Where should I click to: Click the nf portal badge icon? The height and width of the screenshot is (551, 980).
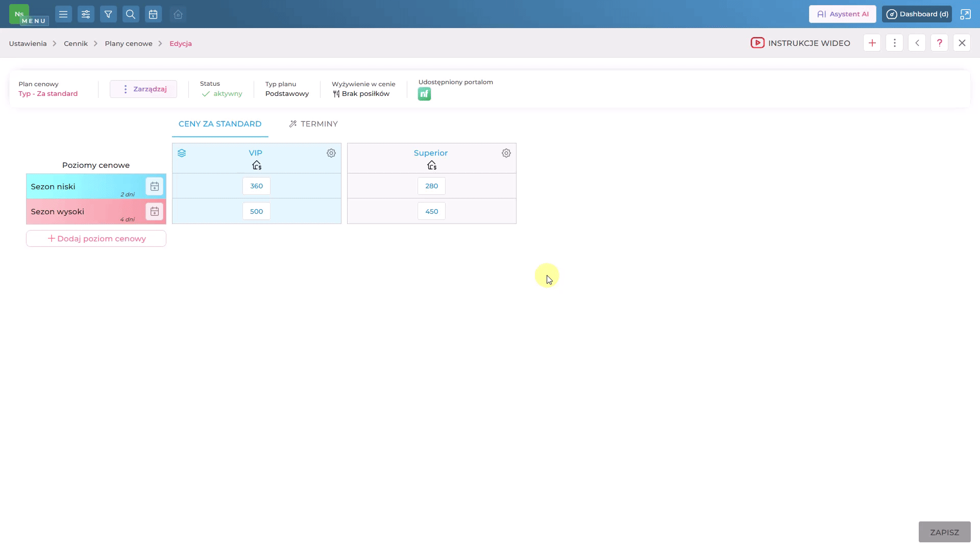(x=424, y=94)
